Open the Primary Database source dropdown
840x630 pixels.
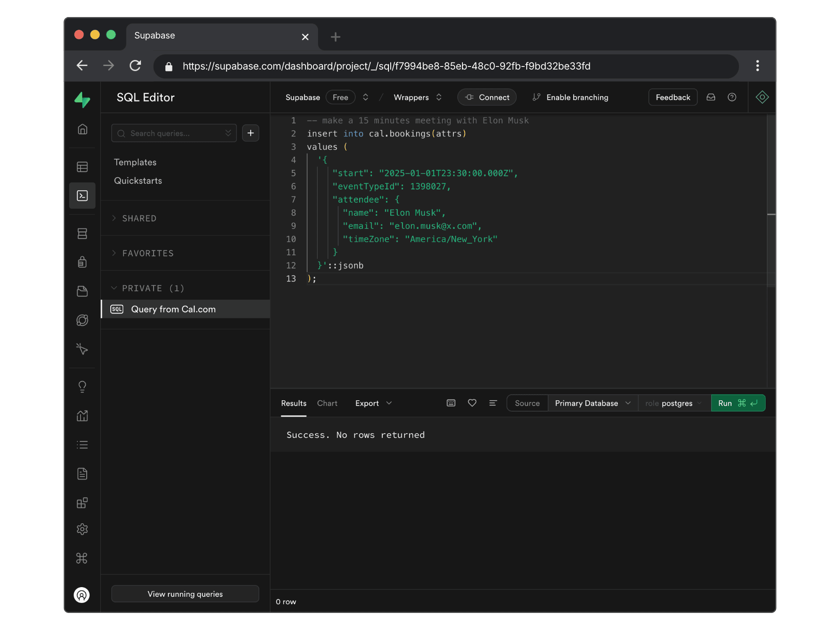593,403
